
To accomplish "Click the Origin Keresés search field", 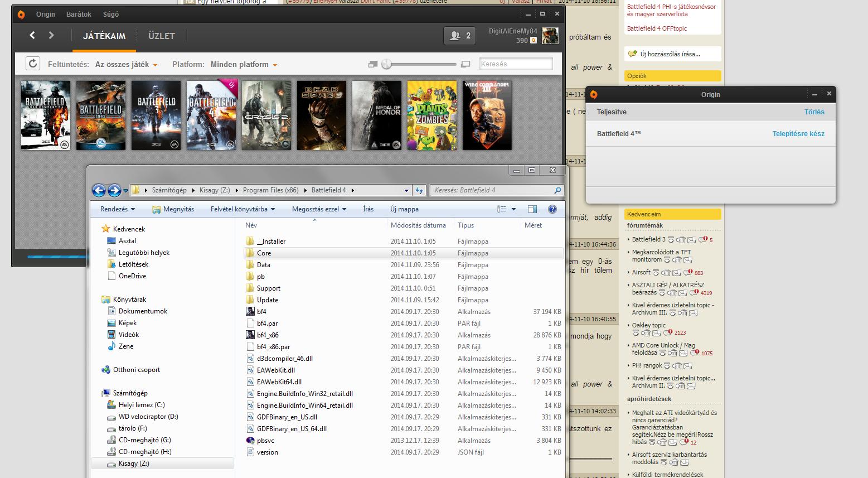I will (x=516, y=64).
